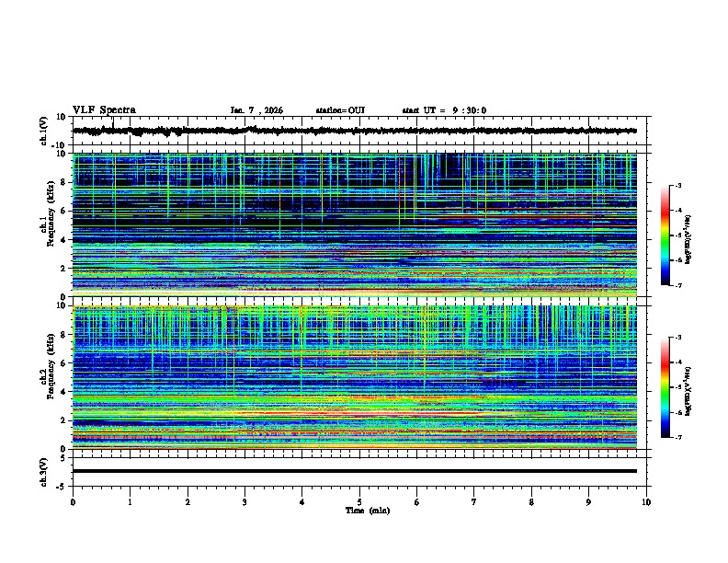Click the "6" tick on the time axis

pyautogui.click(x=417, y=502)
